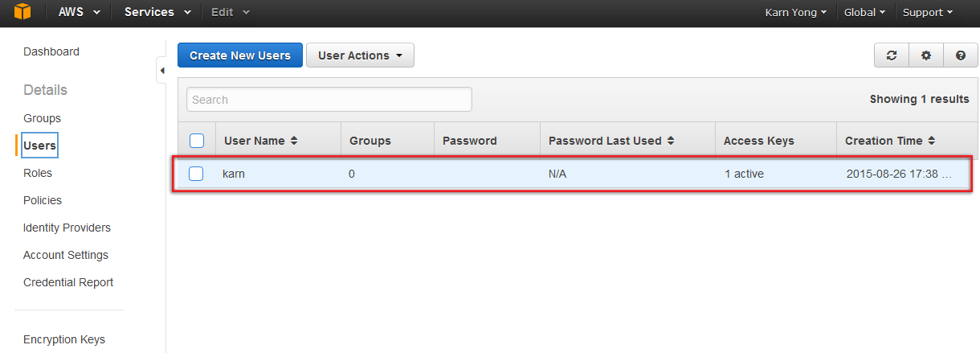Screen dimensions: 980x353
Task: Tick the select-all users checkbox
Action: tap(197, 141)
